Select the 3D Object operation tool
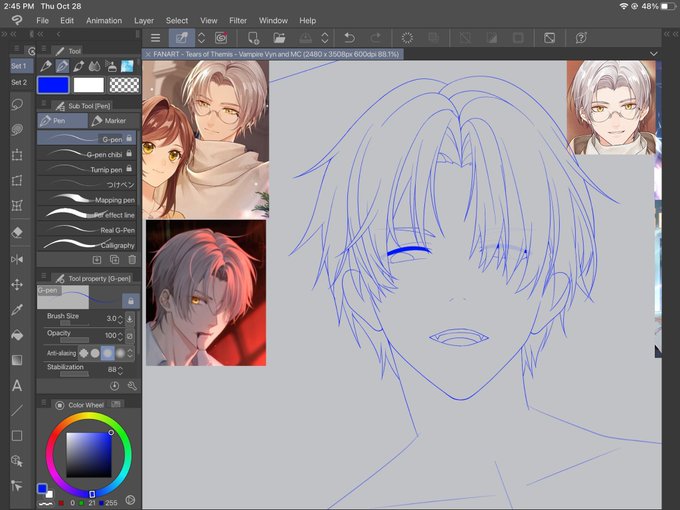Image resolution: width=680 pixels, height=510 pixels. [x=17, y=461]
